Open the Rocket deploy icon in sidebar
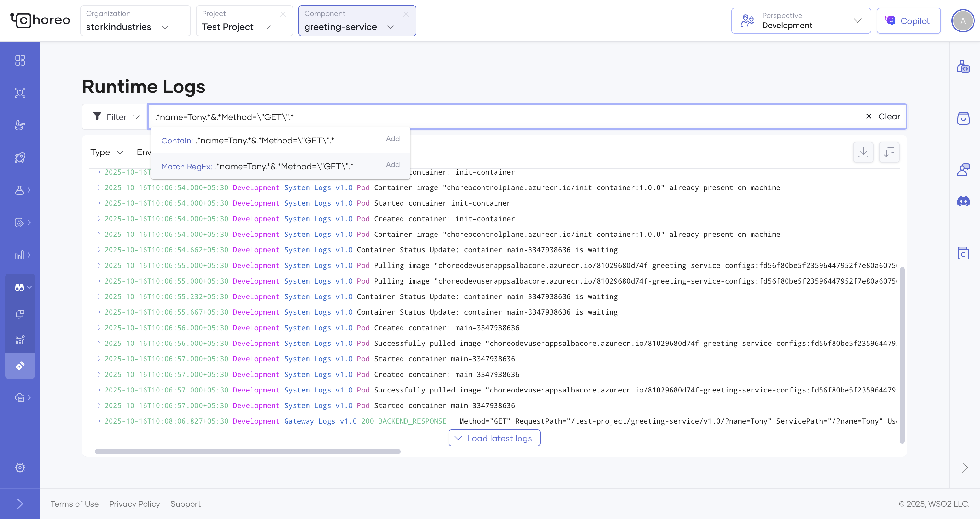The height and width of the screenshot is (519, 980). point(20,157)
